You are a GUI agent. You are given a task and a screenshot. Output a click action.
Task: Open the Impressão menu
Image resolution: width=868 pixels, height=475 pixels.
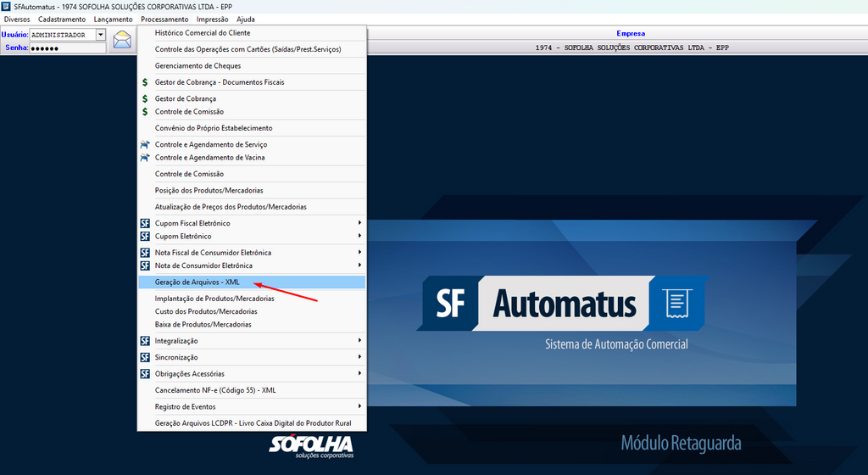pyautogui.click(x=212, y=20)
